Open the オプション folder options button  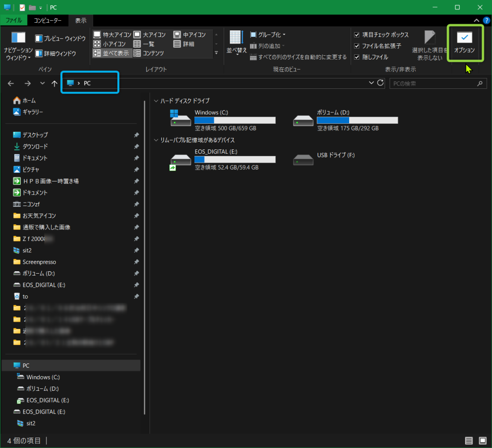pyautogui.click(x=464, y=43)
